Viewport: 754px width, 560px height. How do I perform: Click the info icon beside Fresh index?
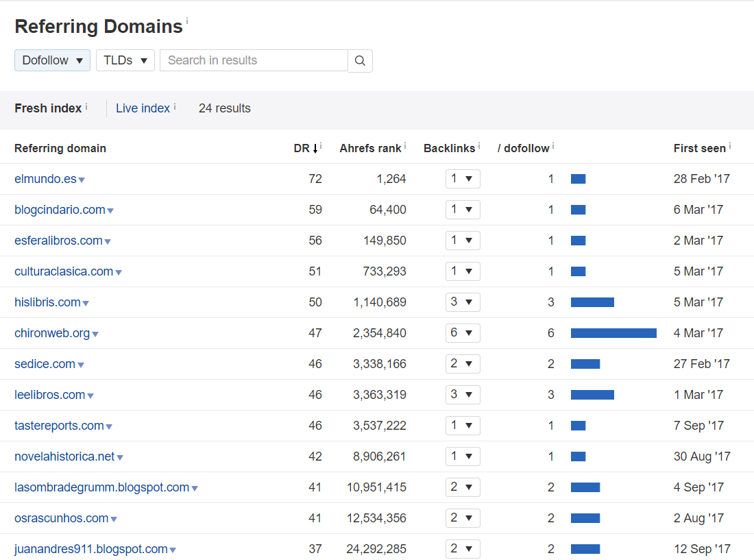click(86, 106)
